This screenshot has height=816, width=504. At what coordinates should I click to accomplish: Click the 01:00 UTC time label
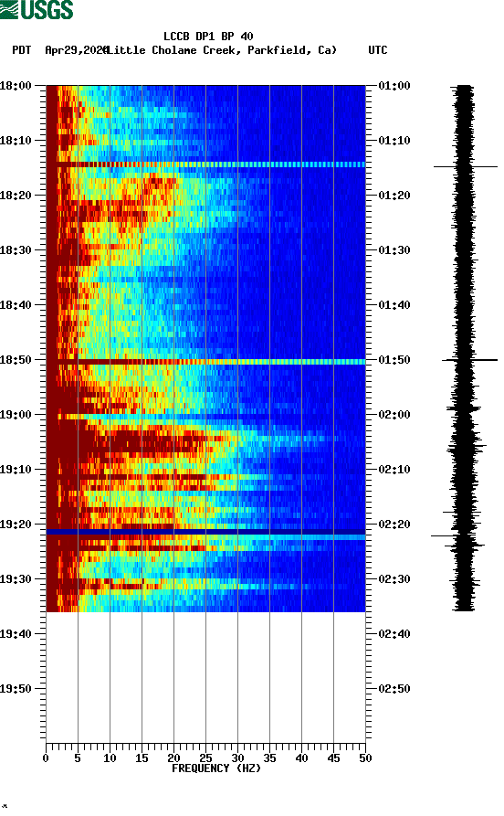point(394,85)
